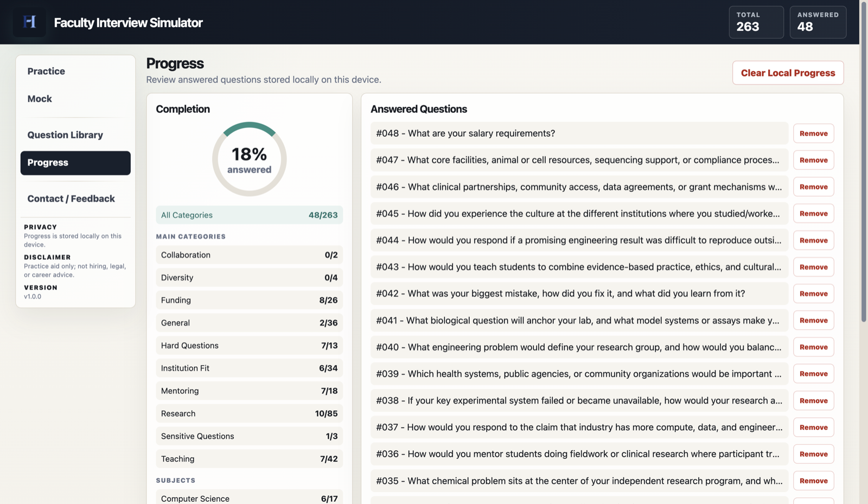The height and width of the screenshot is (504, 868).
Task: Open question #045 about institutional culture
Action: point(579,213)
